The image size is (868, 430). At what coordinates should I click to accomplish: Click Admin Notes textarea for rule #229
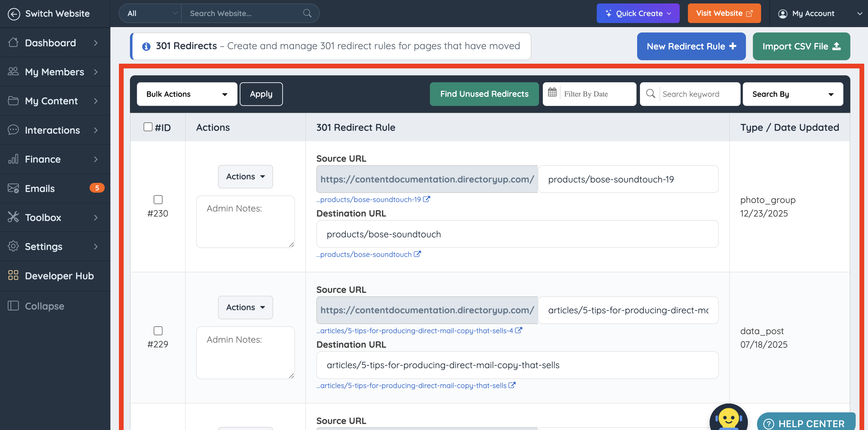tap(245, 352)
